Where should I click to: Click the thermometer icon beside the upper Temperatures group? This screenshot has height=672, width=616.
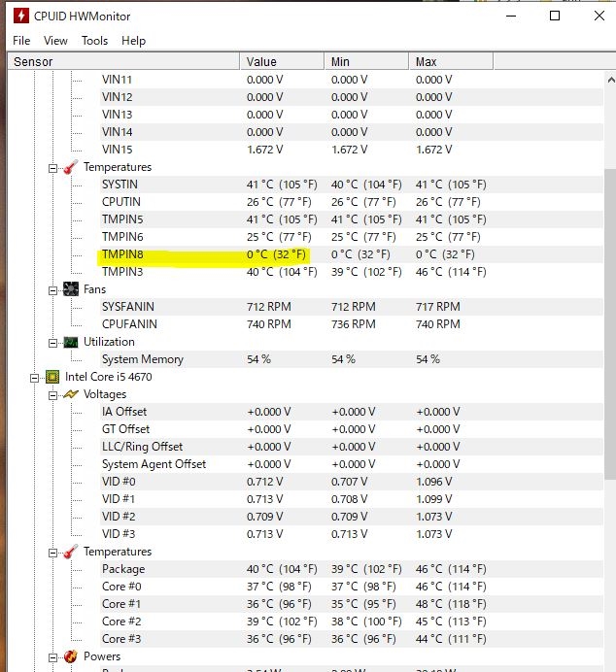[x=70, y=167]
